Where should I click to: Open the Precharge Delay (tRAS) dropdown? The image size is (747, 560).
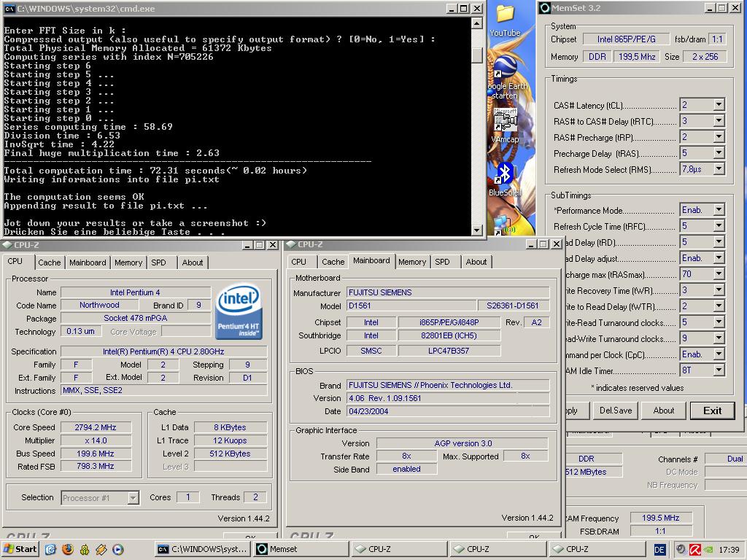[x=719, y=153]
